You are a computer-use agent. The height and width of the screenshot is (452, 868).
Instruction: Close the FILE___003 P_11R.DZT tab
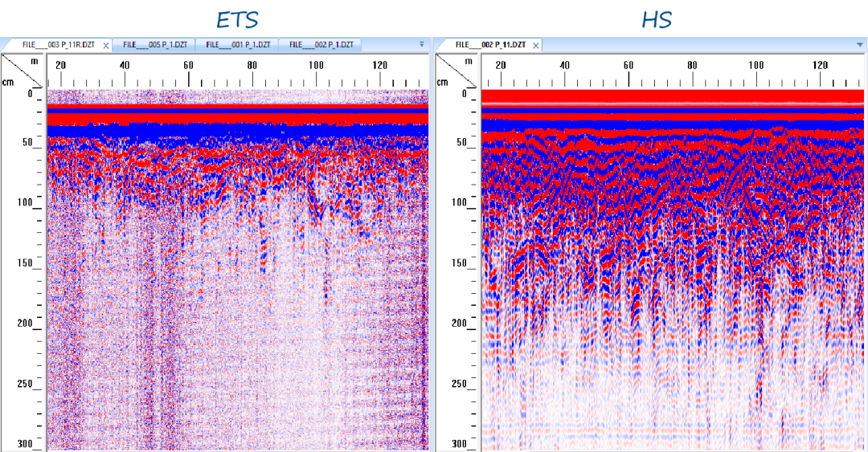(x=106, y=45)
